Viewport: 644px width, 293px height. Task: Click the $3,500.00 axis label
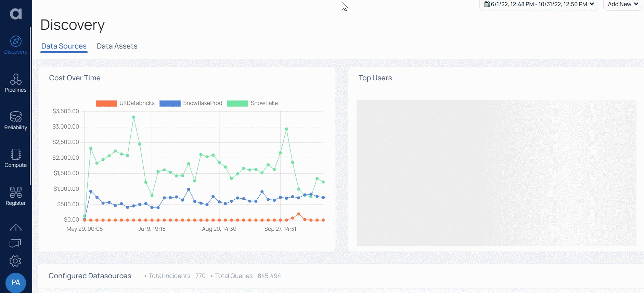click(66, 111)
